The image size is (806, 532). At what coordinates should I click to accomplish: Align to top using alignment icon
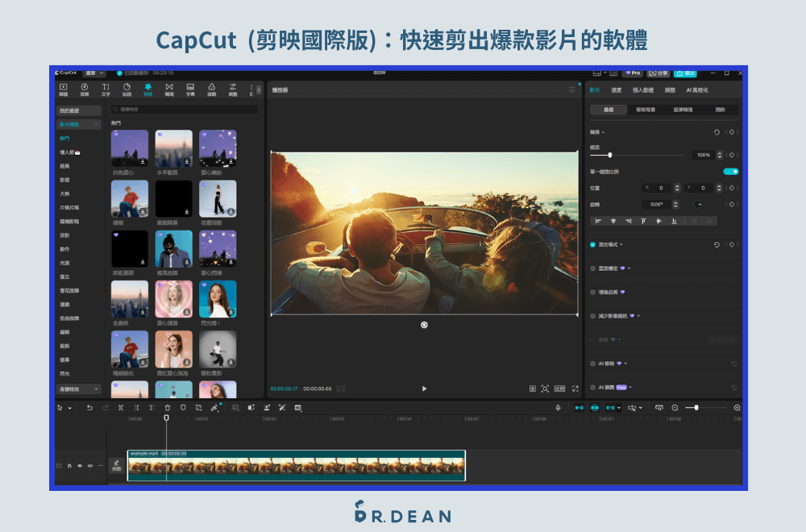coord(643,221)
